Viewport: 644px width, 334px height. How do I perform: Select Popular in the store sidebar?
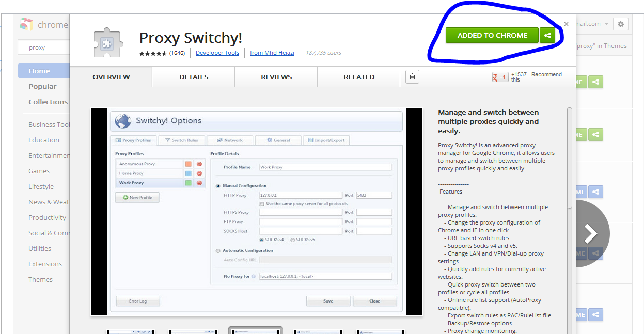point(42,86)
